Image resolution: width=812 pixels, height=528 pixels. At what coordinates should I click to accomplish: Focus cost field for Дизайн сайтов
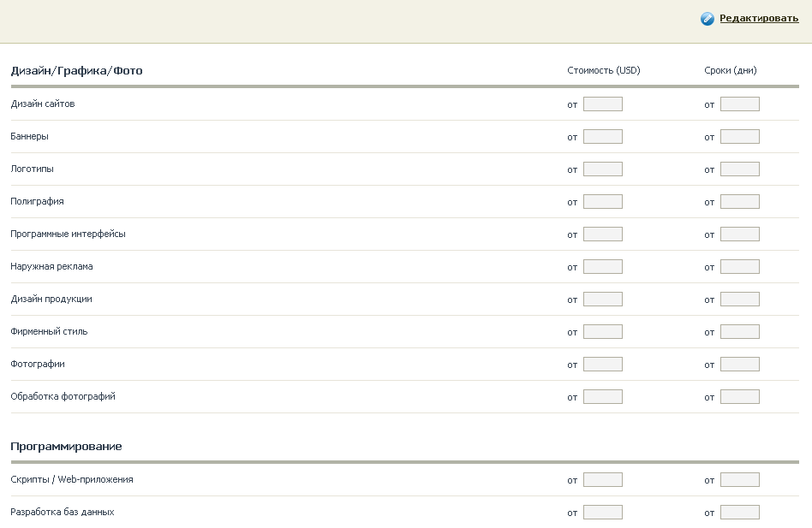(603, 104)
